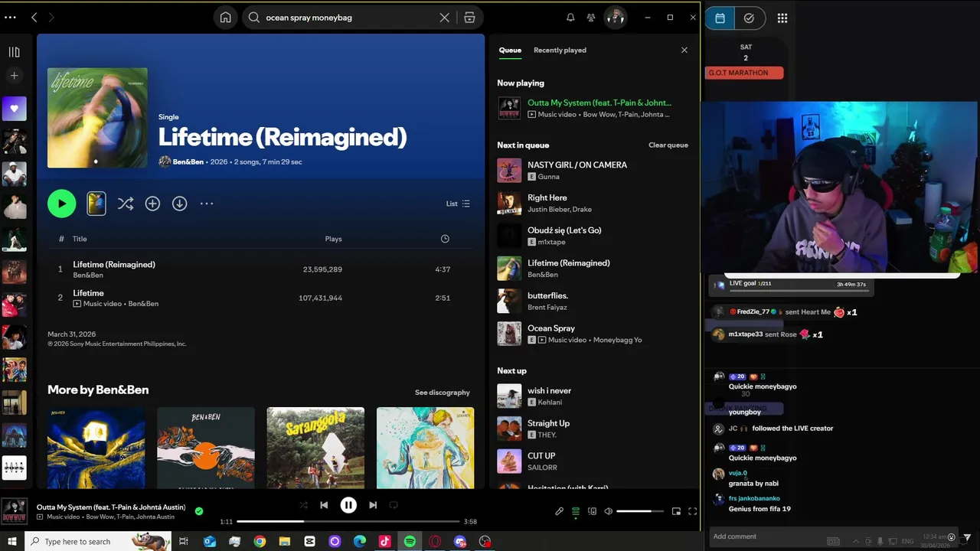Open the miniplayer icon
This screenshot has width=980, height=551.
pos(676,511)
